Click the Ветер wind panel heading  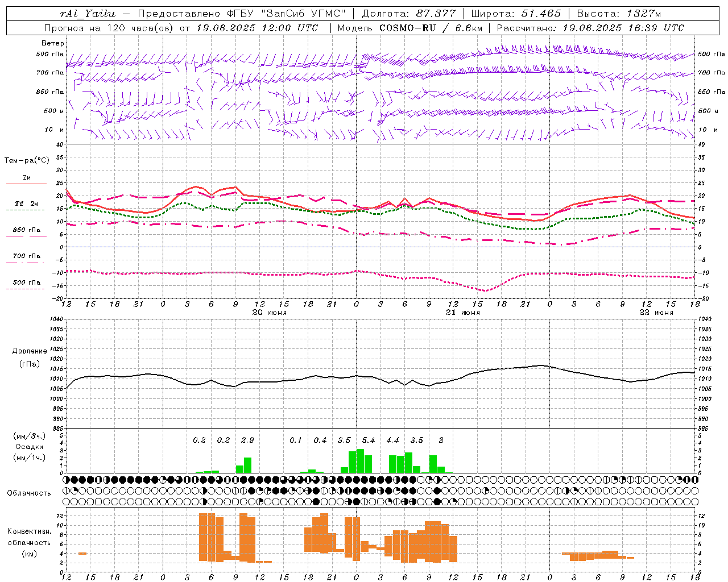[x=53, y=43]
